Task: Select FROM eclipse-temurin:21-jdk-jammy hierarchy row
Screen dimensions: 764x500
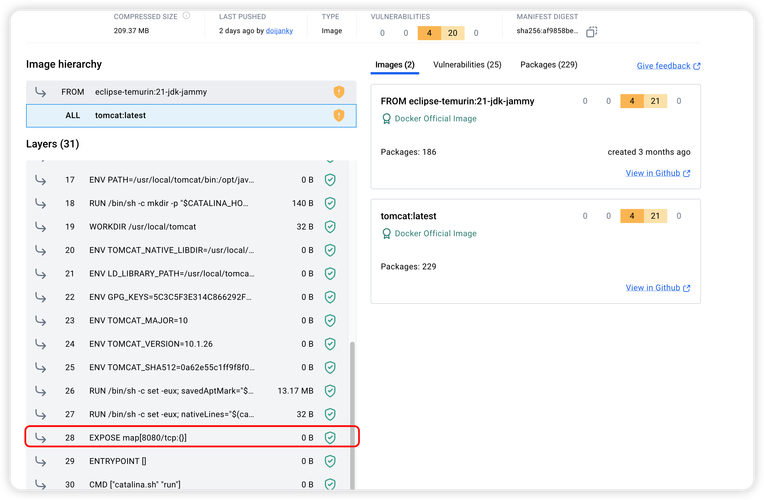Action: [191, 92]
